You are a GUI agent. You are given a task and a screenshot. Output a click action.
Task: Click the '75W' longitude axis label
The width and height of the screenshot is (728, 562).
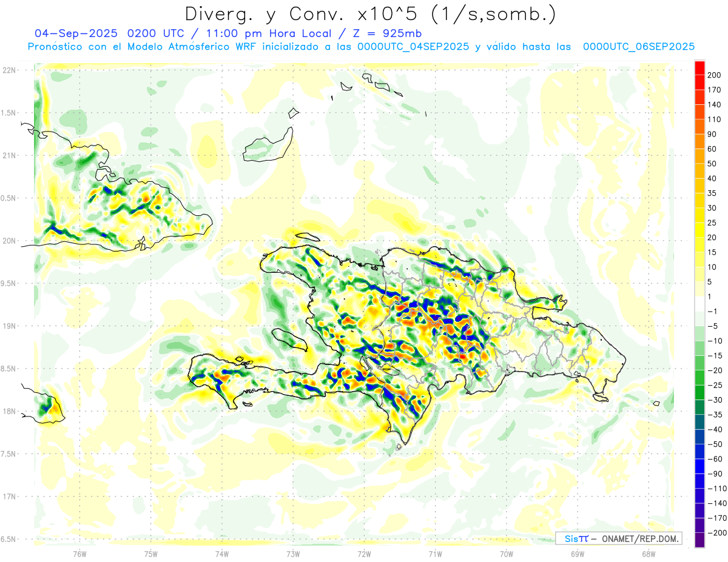click(151, 554)
